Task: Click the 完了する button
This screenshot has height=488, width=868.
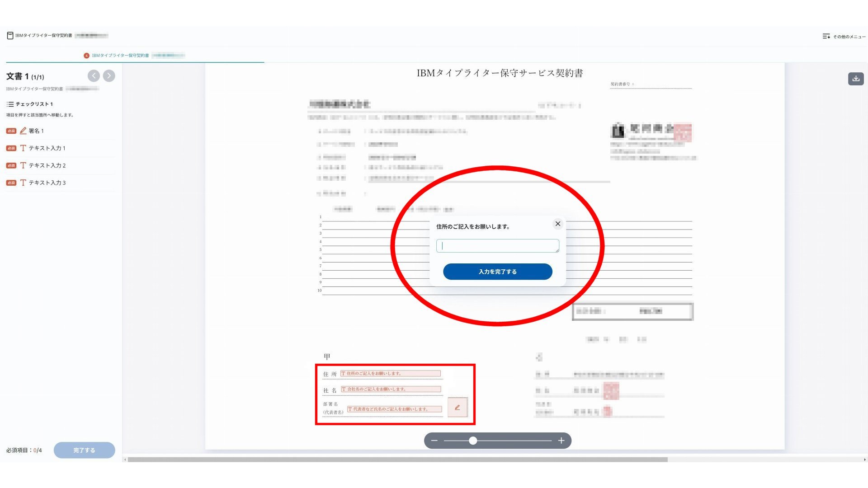Action: (x=84, y=450)
